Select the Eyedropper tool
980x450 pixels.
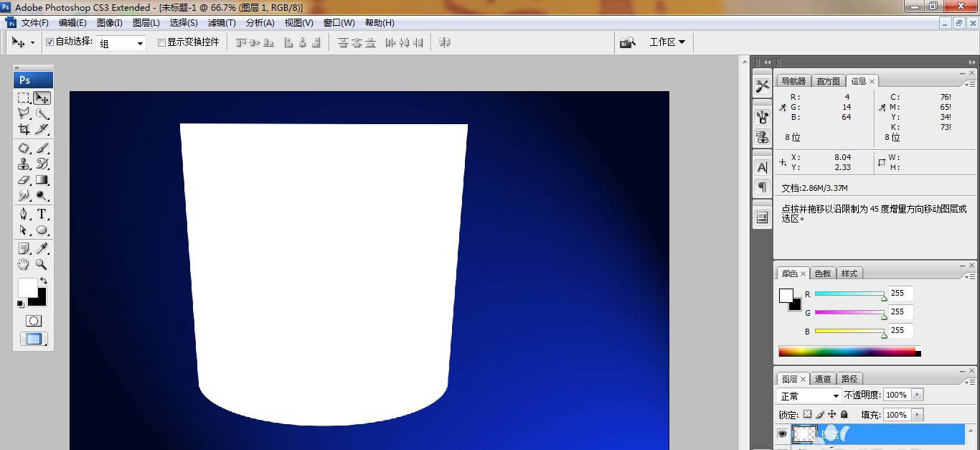point(42,249)
